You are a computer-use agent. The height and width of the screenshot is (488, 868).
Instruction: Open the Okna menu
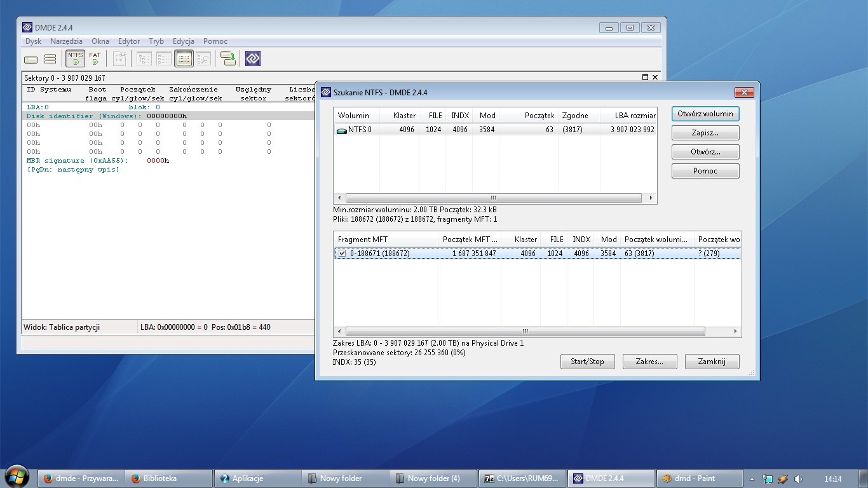coord(100,41)
